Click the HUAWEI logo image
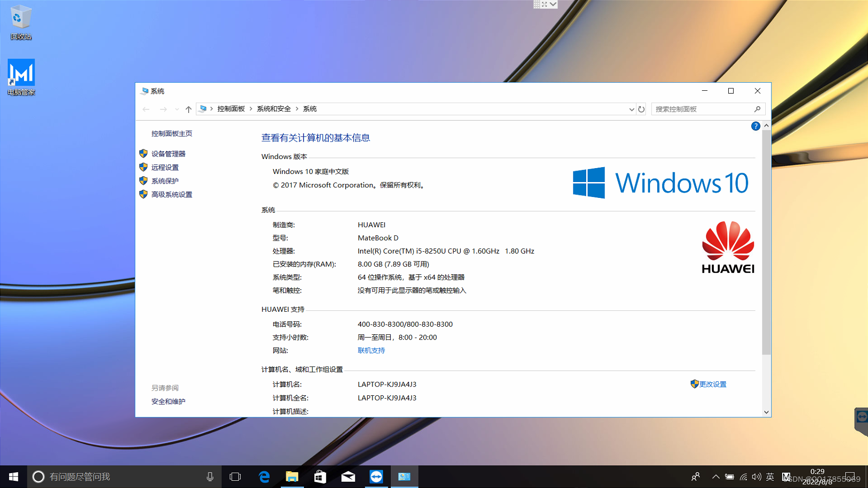Viewport: 868px width, 488px height. 728,247
